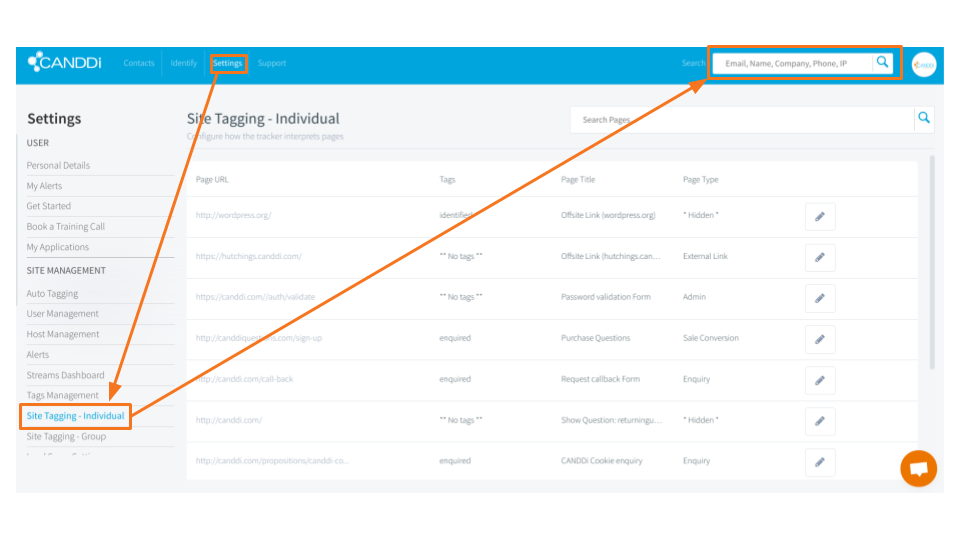Select Site Tagging - Individual
960x540 pixels.
tap(75, 416)
